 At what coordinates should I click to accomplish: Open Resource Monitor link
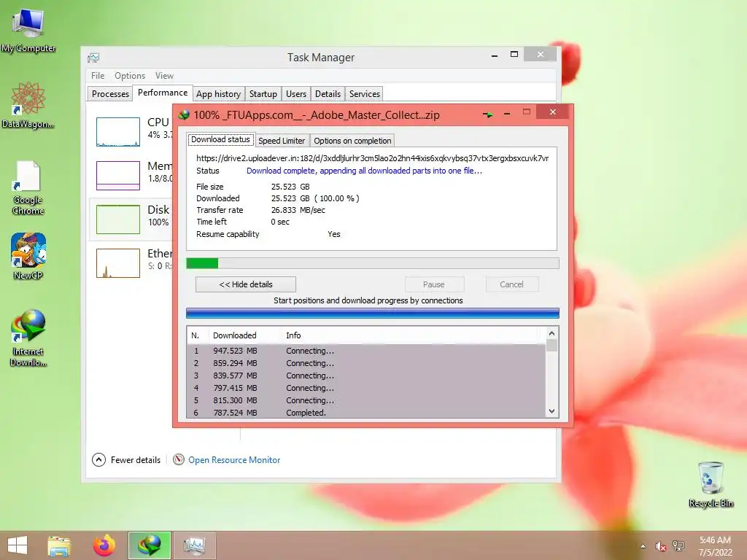234,460
